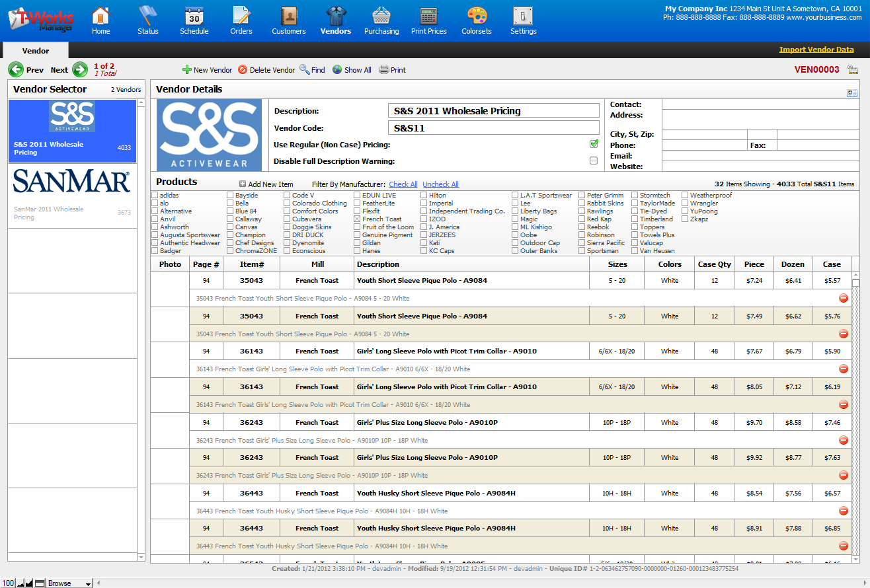Delete the 36143 item priced $8.05

tap(844, 404)
